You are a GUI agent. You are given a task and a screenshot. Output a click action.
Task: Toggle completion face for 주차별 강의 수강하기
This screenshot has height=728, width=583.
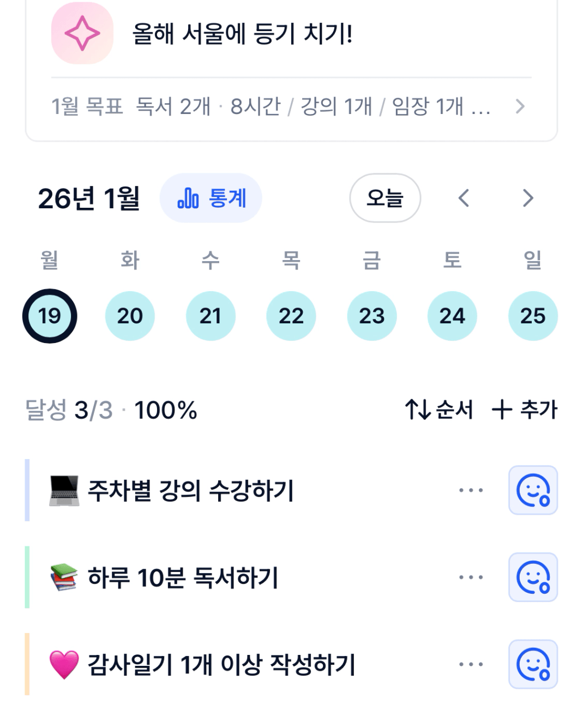pos(533,490)
